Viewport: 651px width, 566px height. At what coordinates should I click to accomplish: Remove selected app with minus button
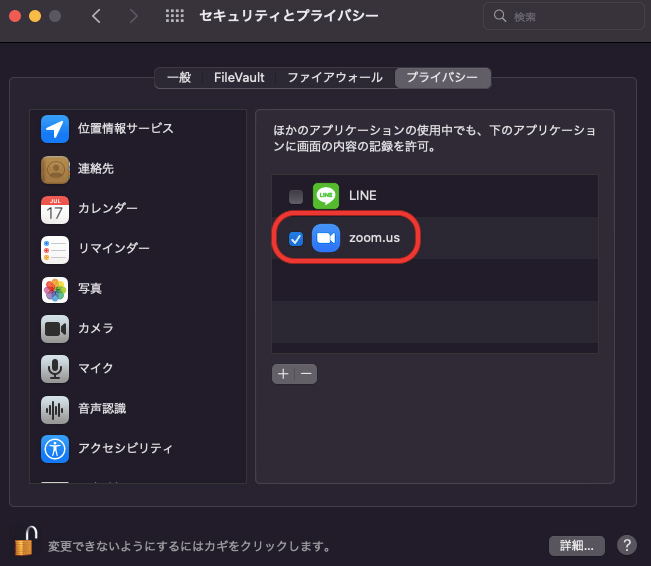coord(307,373)
